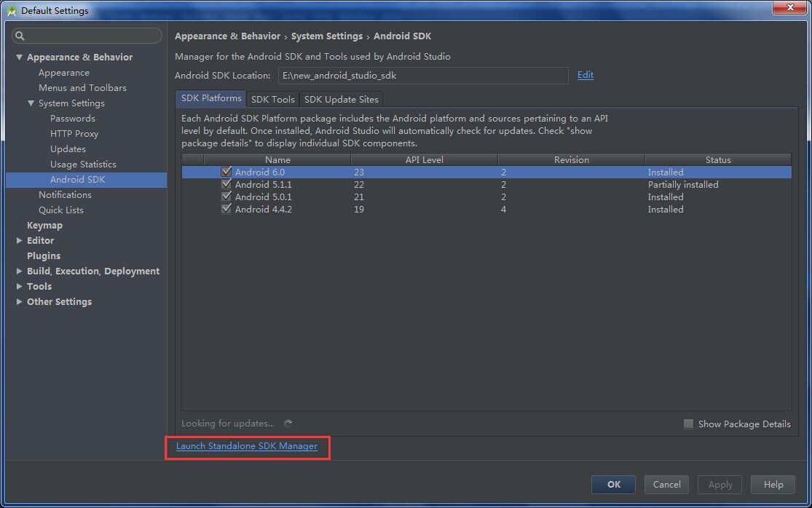Expand Build, Execution, Deployment section
This screenshot has width=812, height=508.
[x=19, y=271]
